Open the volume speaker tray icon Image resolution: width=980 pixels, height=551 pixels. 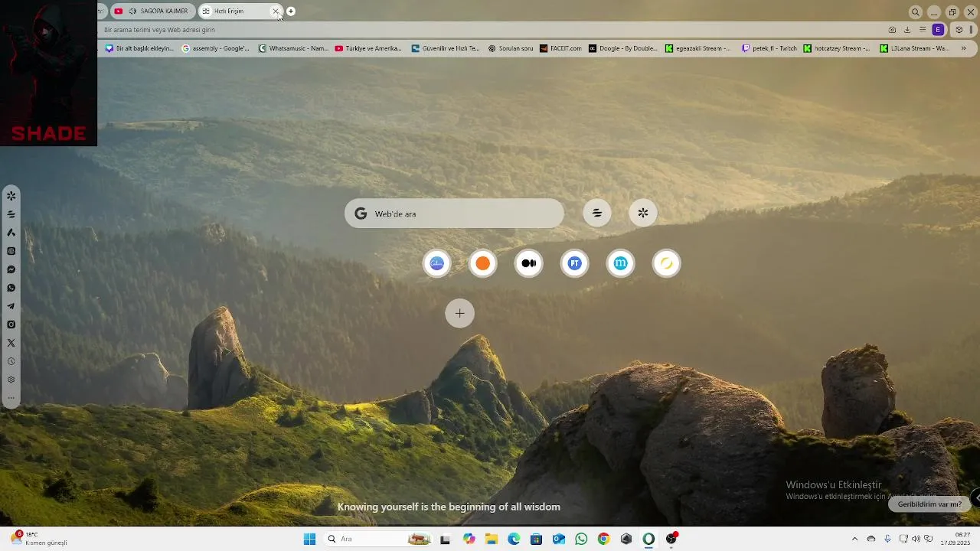click(915, 539)
